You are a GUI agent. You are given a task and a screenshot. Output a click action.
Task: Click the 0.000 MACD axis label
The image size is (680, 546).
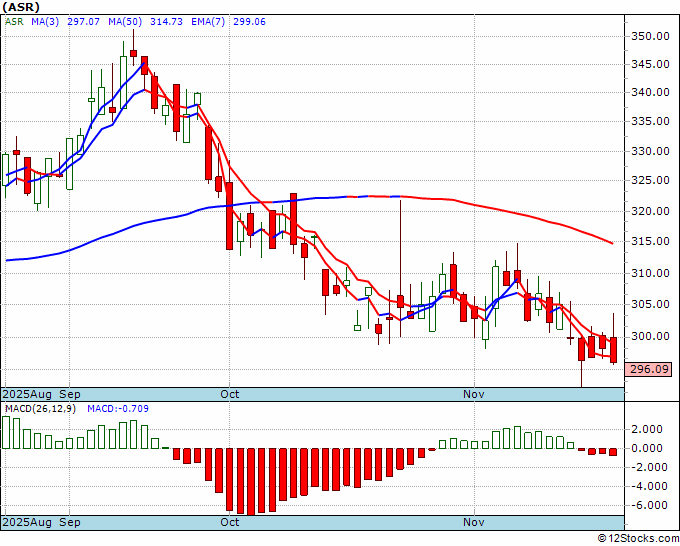coord(647,448)
